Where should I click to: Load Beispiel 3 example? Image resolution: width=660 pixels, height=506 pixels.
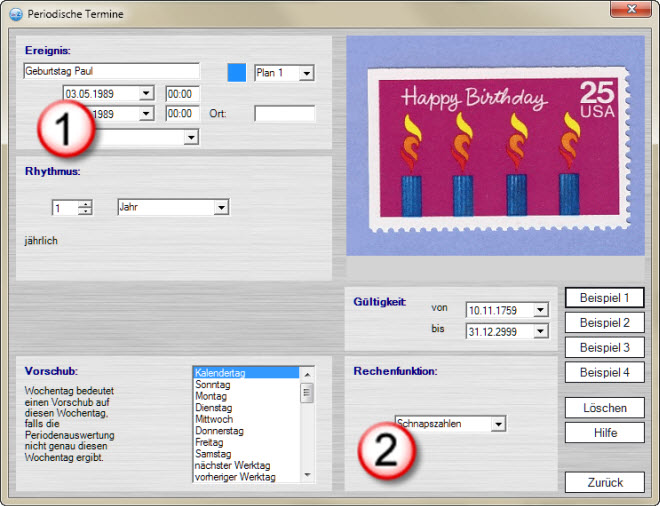click(604, 348)
